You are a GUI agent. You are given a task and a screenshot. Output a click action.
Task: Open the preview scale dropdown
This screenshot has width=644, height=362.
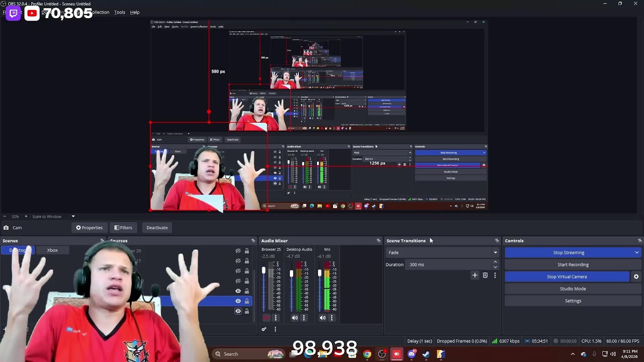[x=73, y=217]
